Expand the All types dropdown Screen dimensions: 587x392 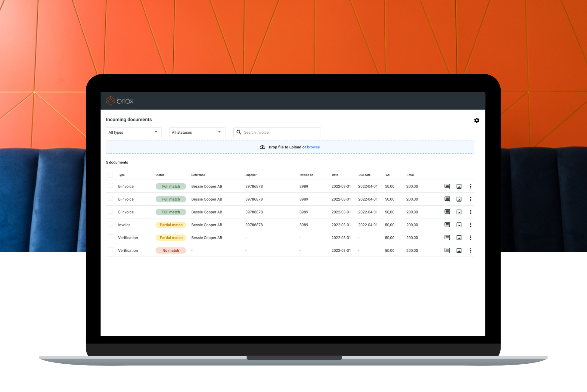click(133, 132)
